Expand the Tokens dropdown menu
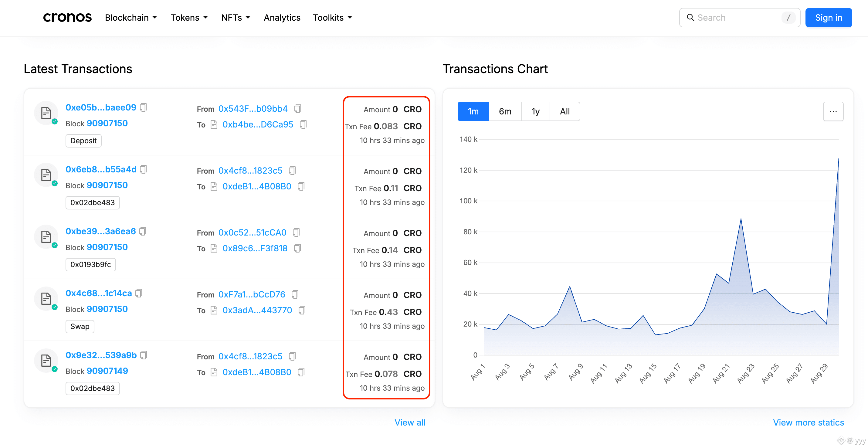 click(189, 18)
